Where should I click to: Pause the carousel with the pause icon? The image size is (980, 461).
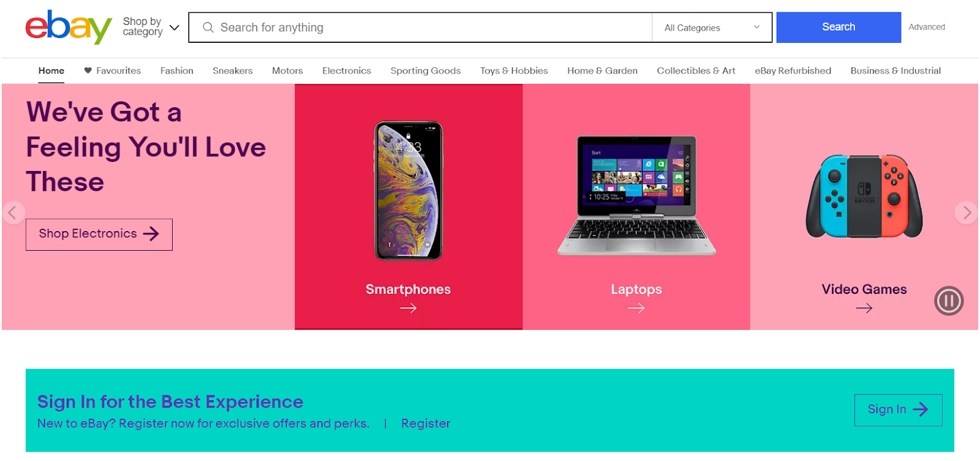949,301
